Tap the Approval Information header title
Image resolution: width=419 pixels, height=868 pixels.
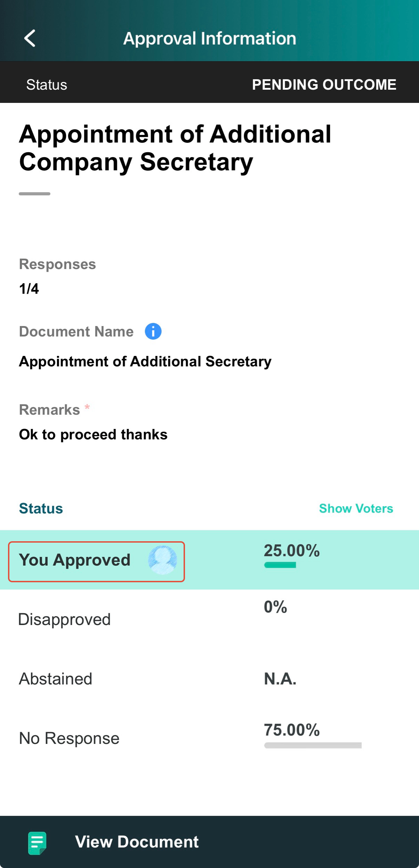click(x=210, y=38)
